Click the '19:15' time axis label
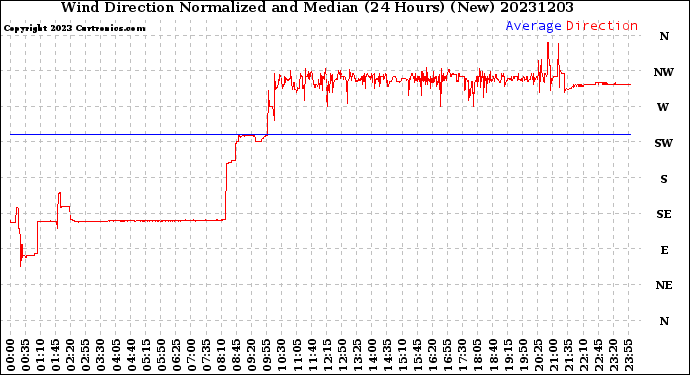Screen dimensions: 690x375 pos(508,355)
